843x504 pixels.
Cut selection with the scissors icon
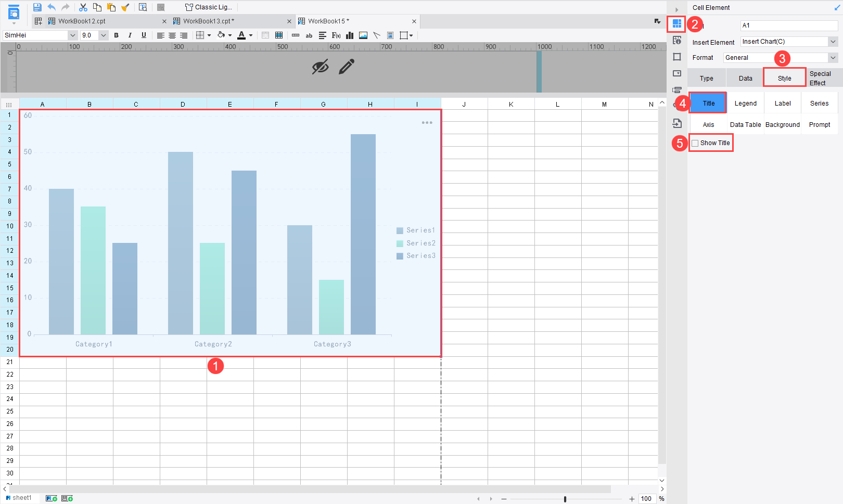(x=83, y=7)
